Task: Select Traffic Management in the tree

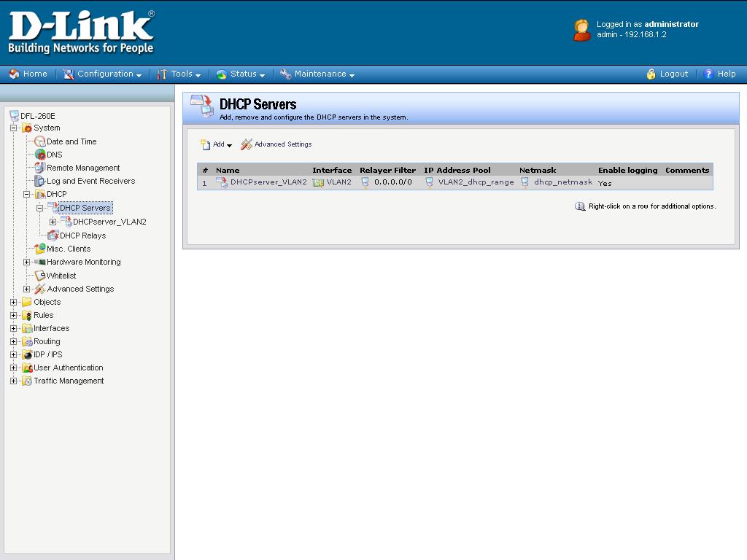Action: 69,381
